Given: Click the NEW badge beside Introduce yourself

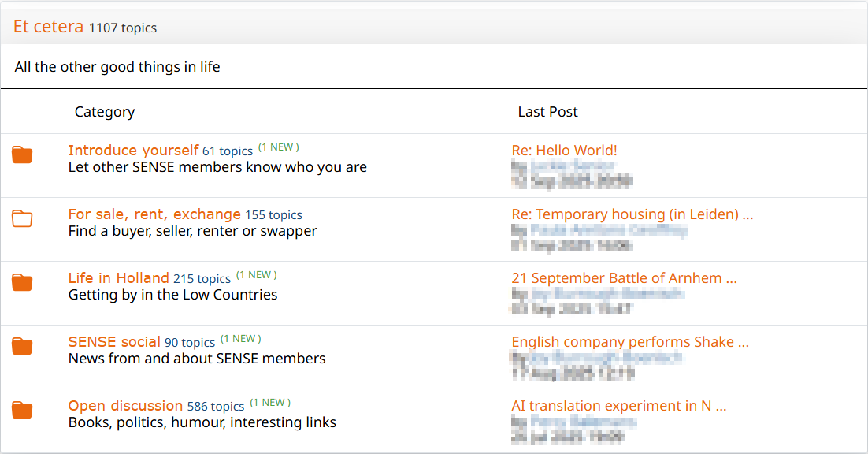Looking at the screenshot, I should tap(279, 147).
